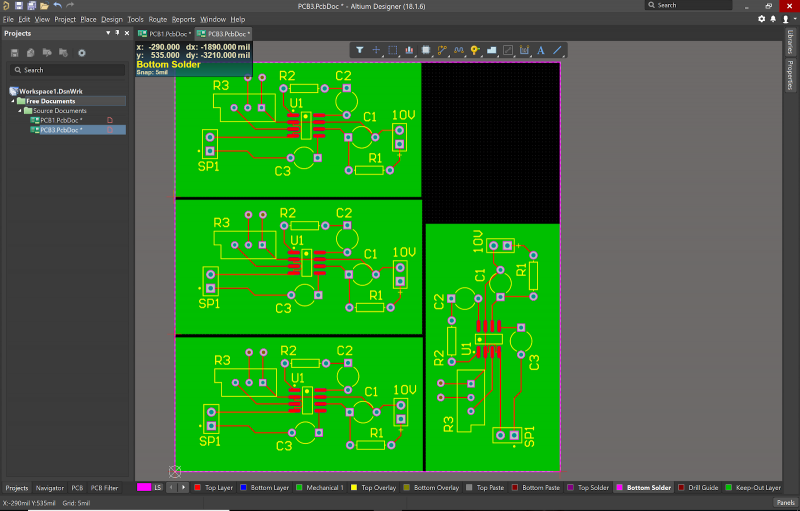Image resolution: width=800 pixels, height=511 pixels.
Task: Switch to the Drill Guide layer tab
Action: [698, 488]
